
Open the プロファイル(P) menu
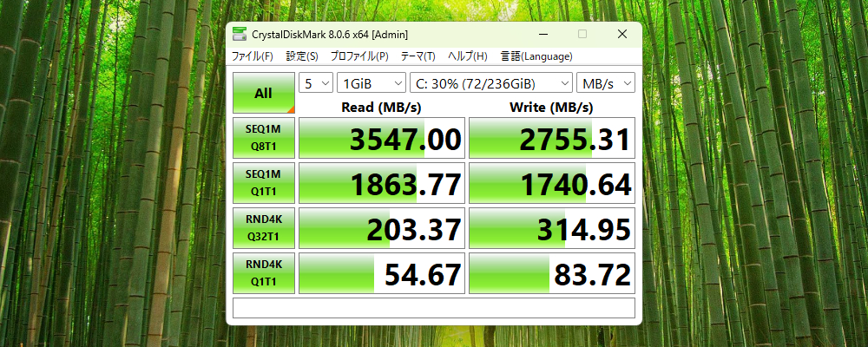pos(359,56)
